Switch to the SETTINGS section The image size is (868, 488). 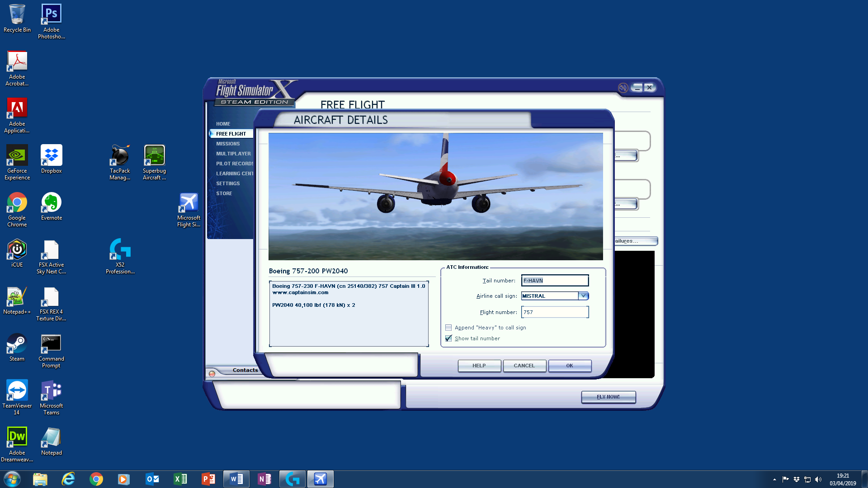228,183
